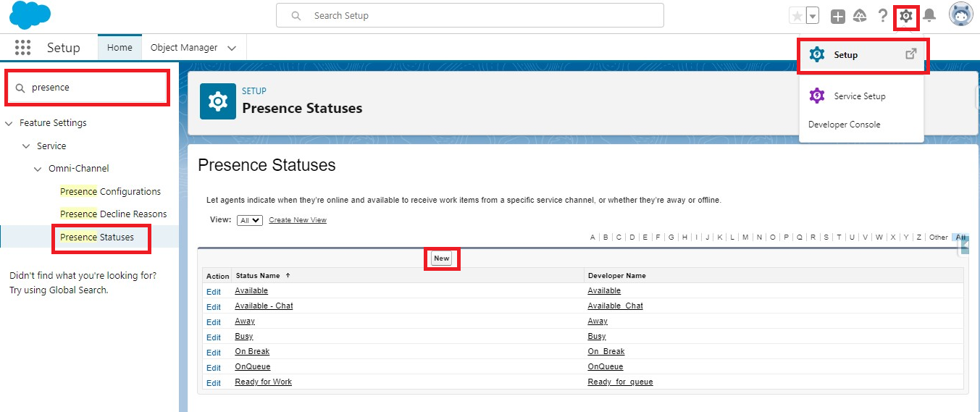Open the Trailhead guidance icon
Screen dimensions: 980x412
point(860,16)
